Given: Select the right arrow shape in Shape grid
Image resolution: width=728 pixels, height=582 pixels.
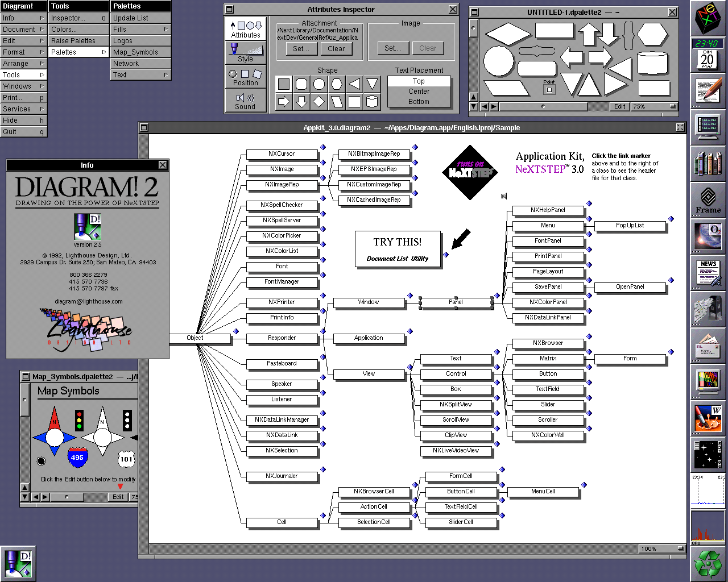Looking at the screenshot, I should pos(284,102).
